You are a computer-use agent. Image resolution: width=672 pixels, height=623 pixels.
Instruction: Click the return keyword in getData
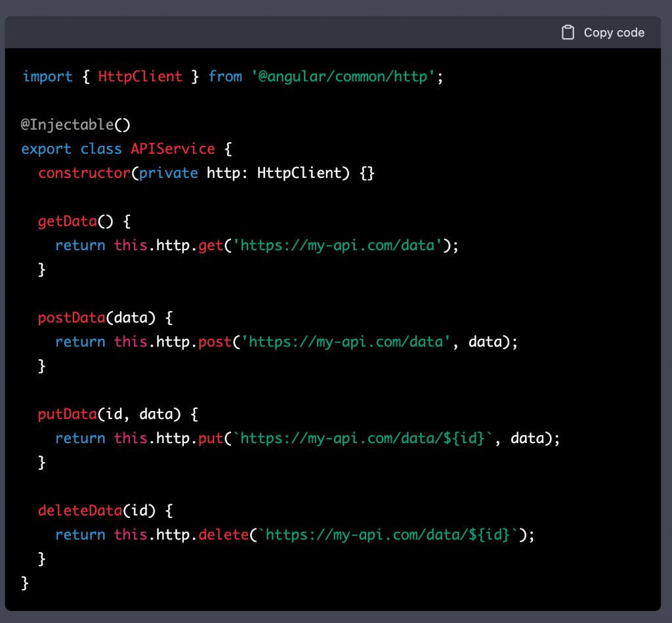pos(80,245)
